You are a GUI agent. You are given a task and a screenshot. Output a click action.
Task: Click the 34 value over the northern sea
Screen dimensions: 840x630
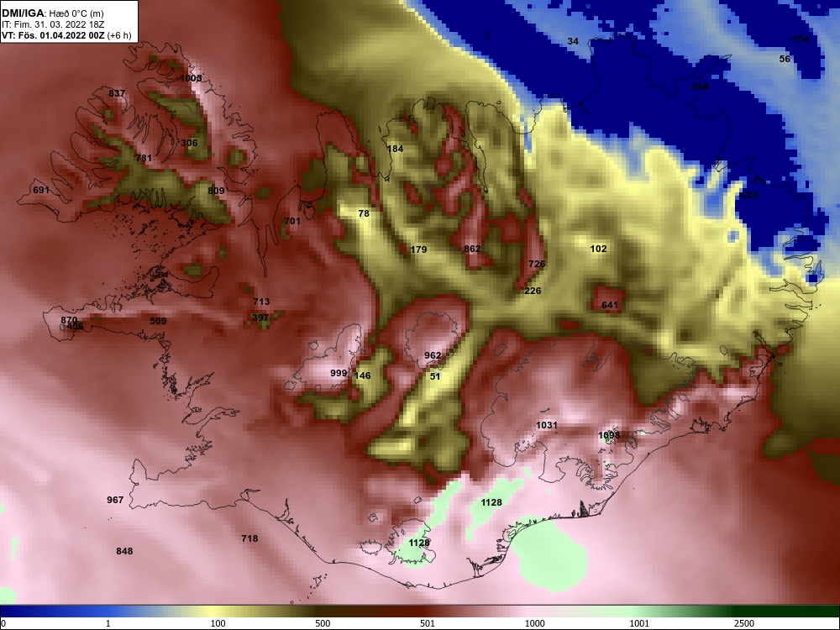[x=573, y=41]
